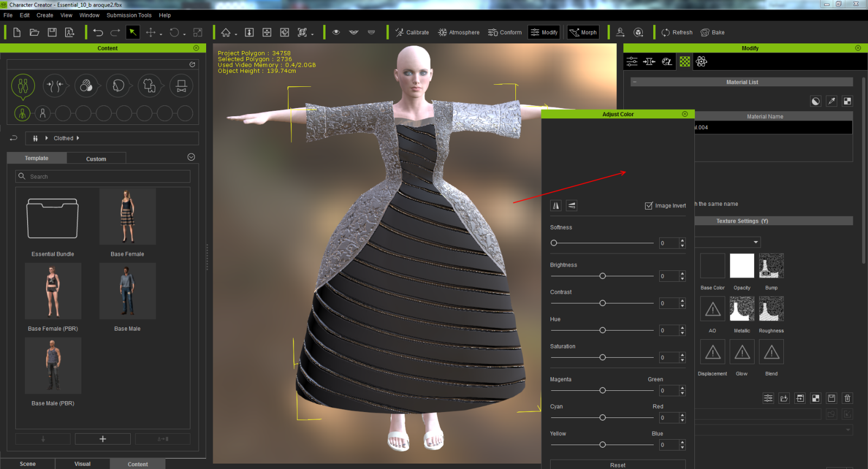Image resolution: width=868 pixels, height=469 pixels.
Task: Click the save texture disk icon
Action: (832, 398)
